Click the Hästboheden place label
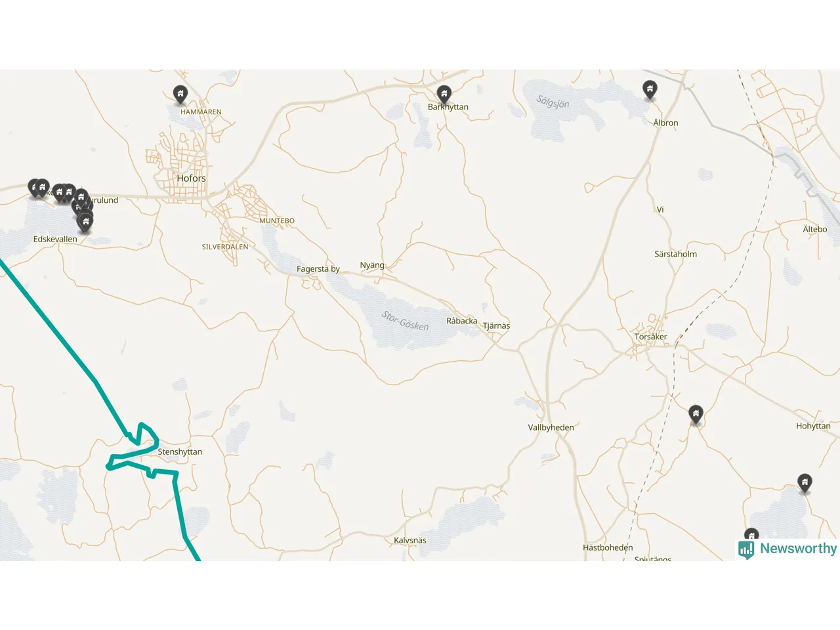Screen dimensions: 840x630 coord(608,547)
